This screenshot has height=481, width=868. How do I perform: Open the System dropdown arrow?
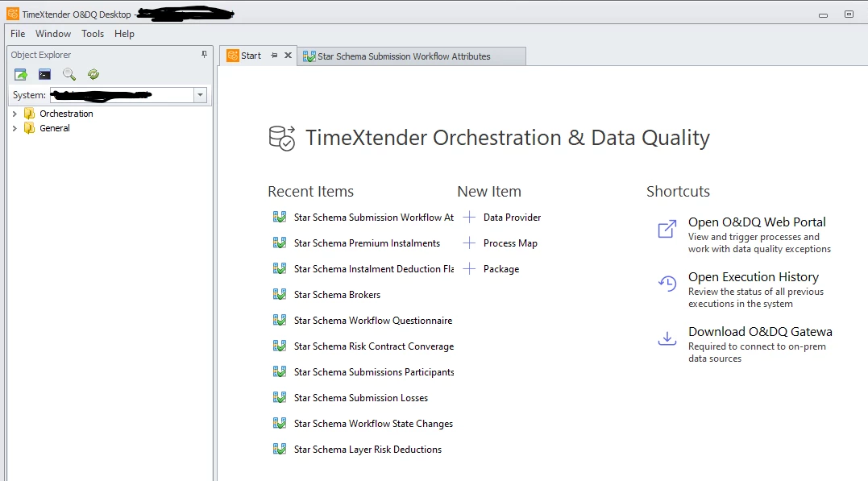[x=201, y=95]
